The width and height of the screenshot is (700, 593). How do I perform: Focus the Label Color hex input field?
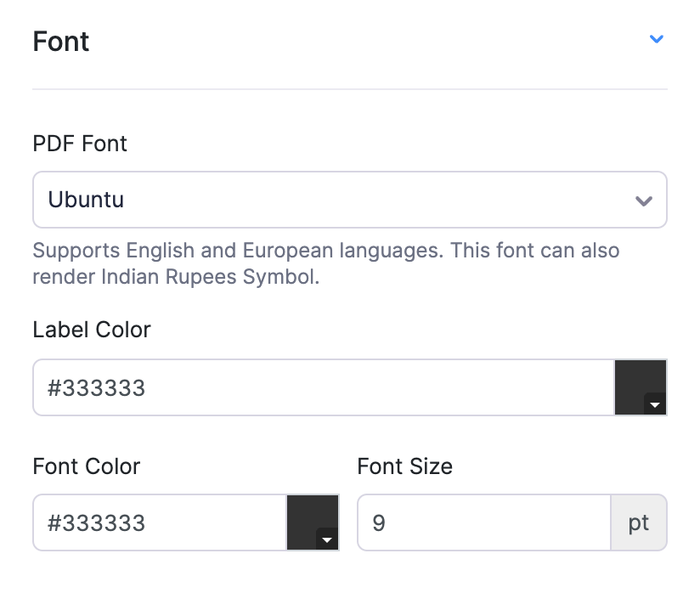pos(323,388)
